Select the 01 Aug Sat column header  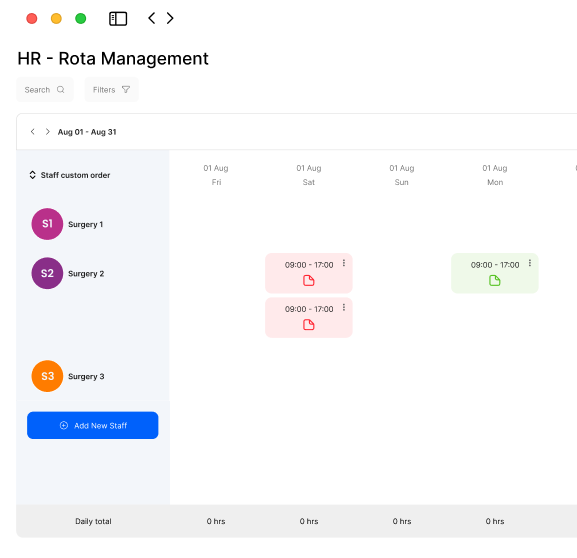point(309,175)
